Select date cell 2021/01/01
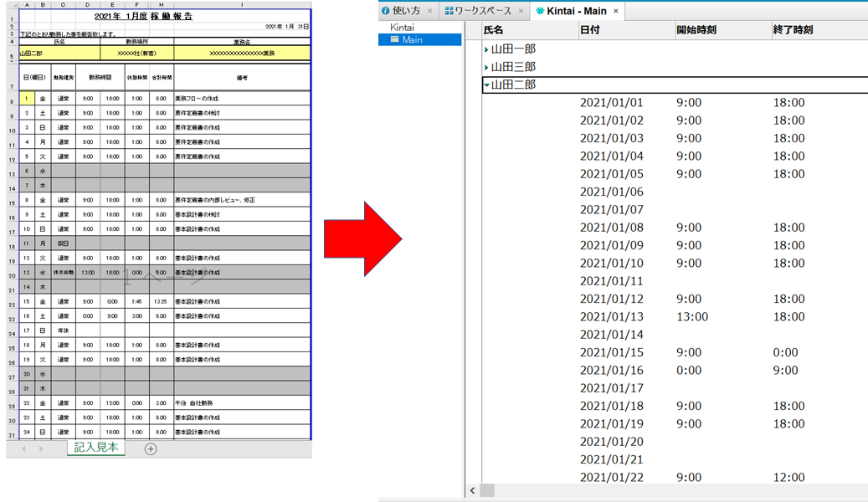Screen dimensions: 868x502 pyautogui.click(x=612, y=102)
